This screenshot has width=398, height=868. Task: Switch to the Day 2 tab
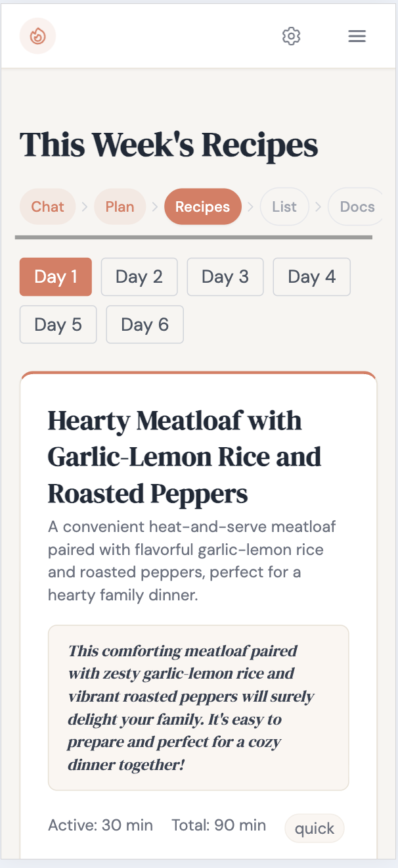coord(139,277)
